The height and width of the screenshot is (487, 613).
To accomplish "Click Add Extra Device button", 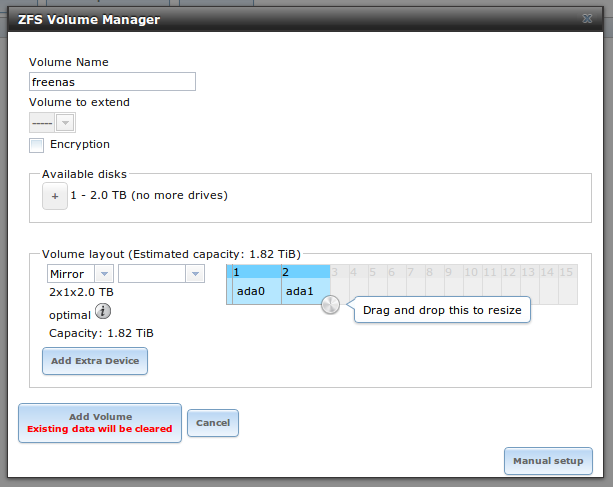I will (x=95, y=361).
